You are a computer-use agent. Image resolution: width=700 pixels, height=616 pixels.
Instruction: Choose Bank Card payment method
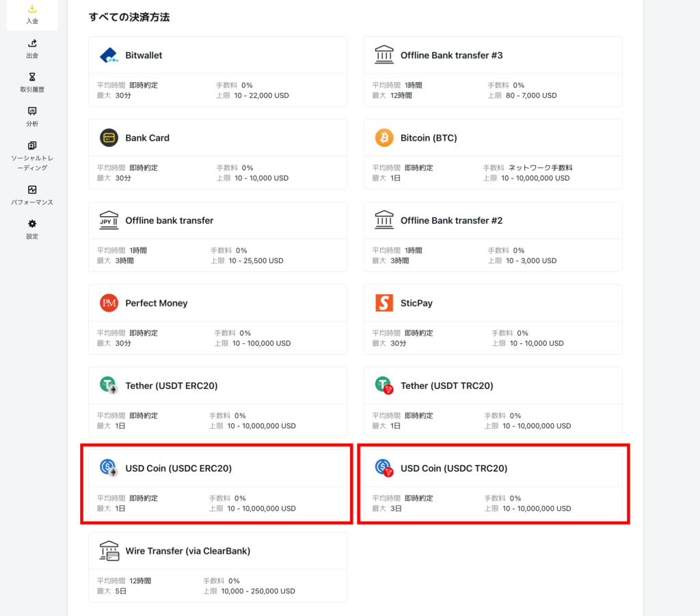(x=218, y=154)
